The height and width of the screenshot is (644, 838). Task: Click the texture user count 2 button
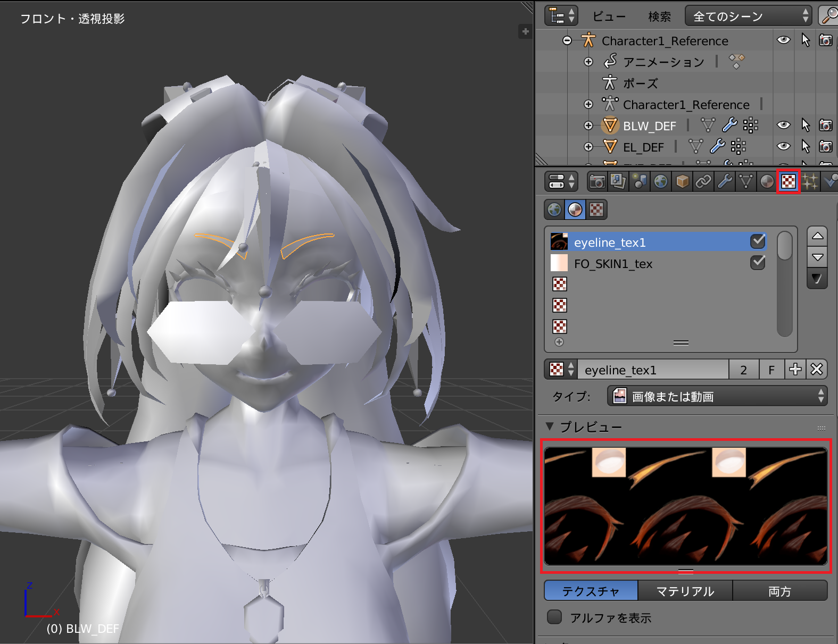pos(743,369)
